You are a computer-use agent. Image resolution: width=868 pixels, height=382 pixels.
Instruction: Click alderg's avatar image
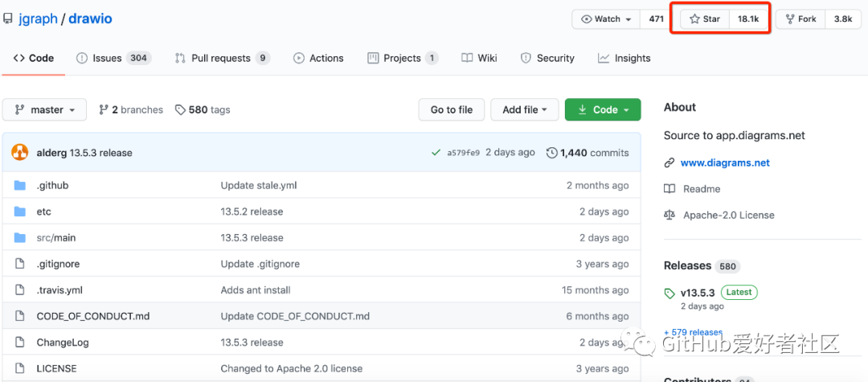[20, 153]
